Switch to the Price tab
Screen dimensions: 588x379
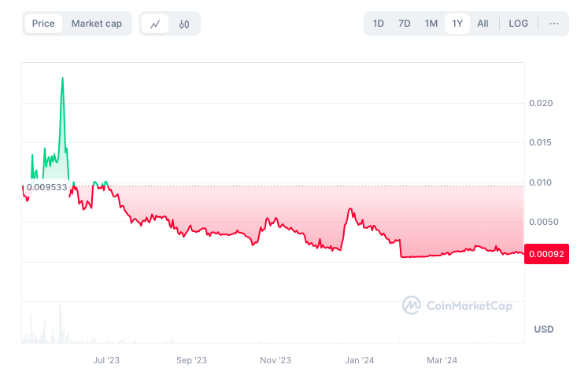pyautogui.click(x=43, y=24)
